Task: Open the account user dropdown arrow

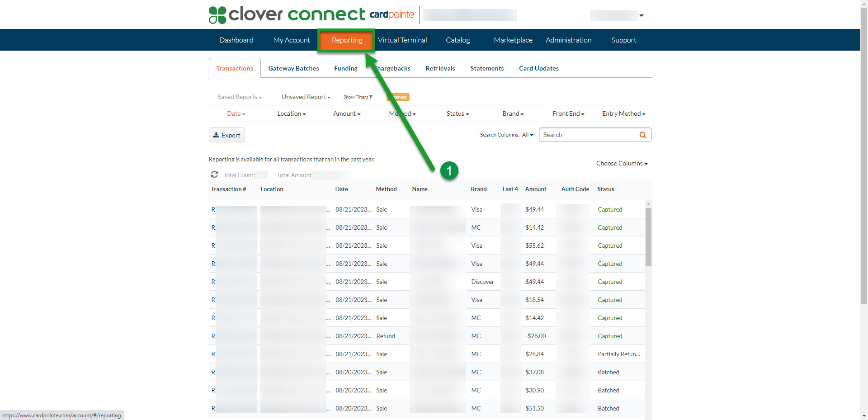Action: [x=641, y=16]
